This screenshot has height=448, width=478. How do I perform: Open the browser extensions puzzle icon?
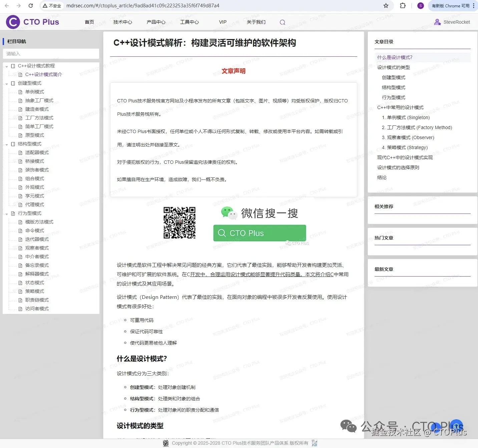tap(403, 6)
